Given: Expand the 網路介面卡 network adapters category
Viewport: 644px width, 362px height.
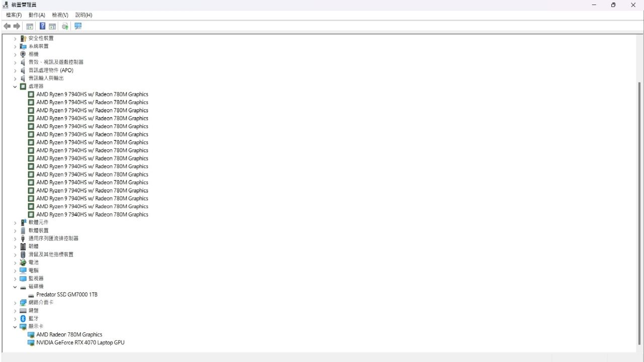Looking at the screenshot, I should 15,303.
